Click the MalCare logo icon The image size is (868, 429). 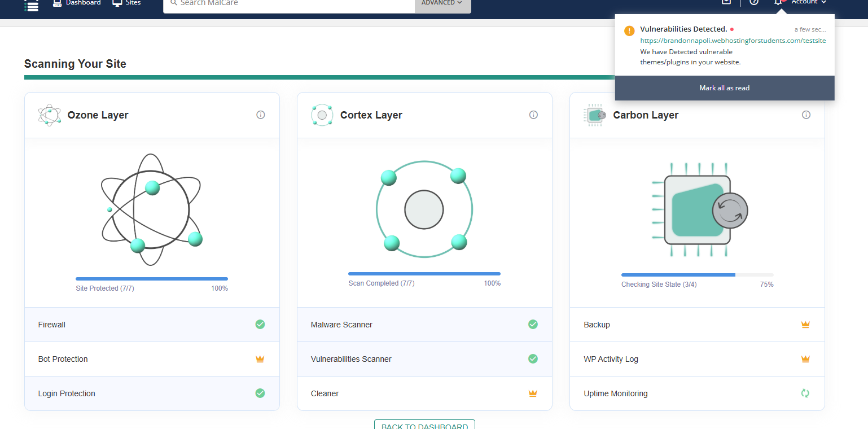click(x=32, y=6)
